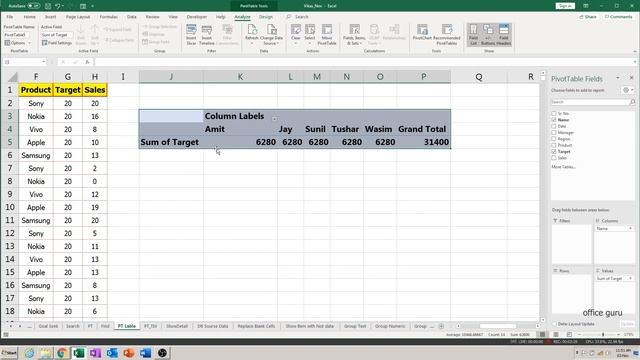The height and width of the screenshot is (360, 640).
Task: Open OneNote from the taskbar
Action: coord(95,353)
